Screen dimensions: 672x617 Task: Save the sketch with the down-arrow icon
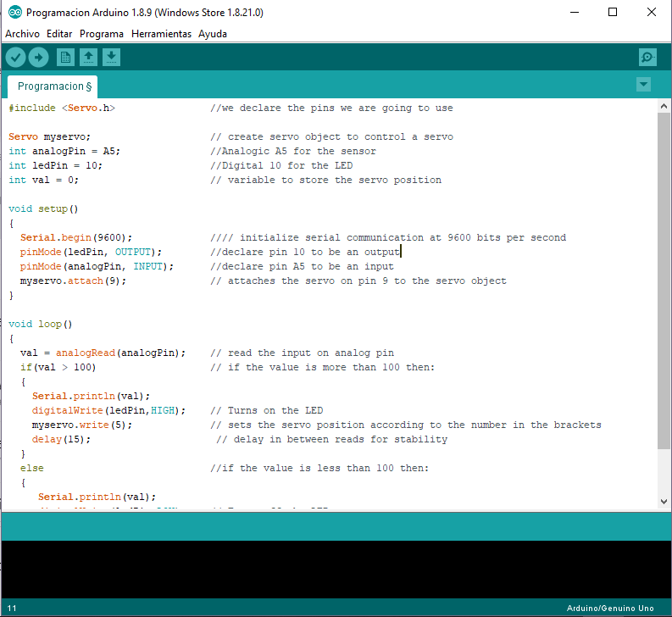click(x=111, y=57)
